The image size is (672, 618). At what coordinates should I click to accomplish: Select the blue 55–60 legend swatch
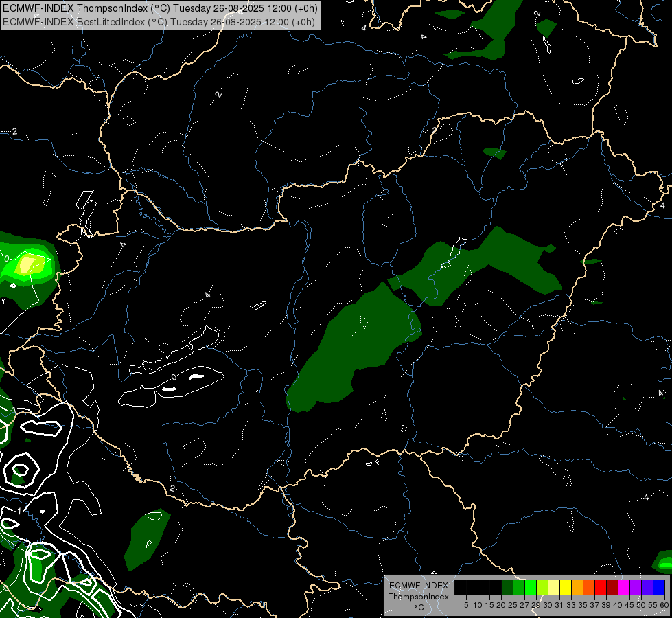[x=659, y=587]
